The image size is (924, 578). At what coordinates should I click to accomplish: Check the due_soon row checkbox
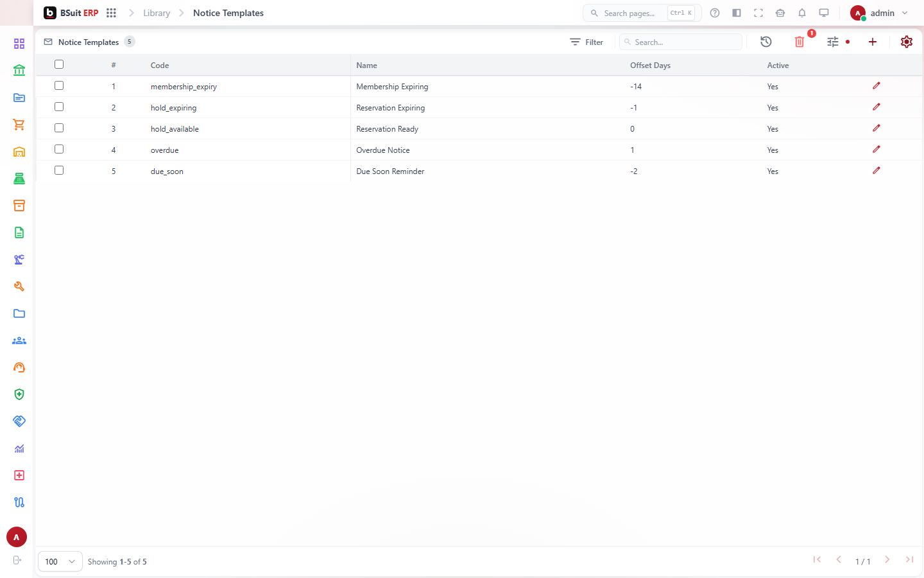point(59,170)
